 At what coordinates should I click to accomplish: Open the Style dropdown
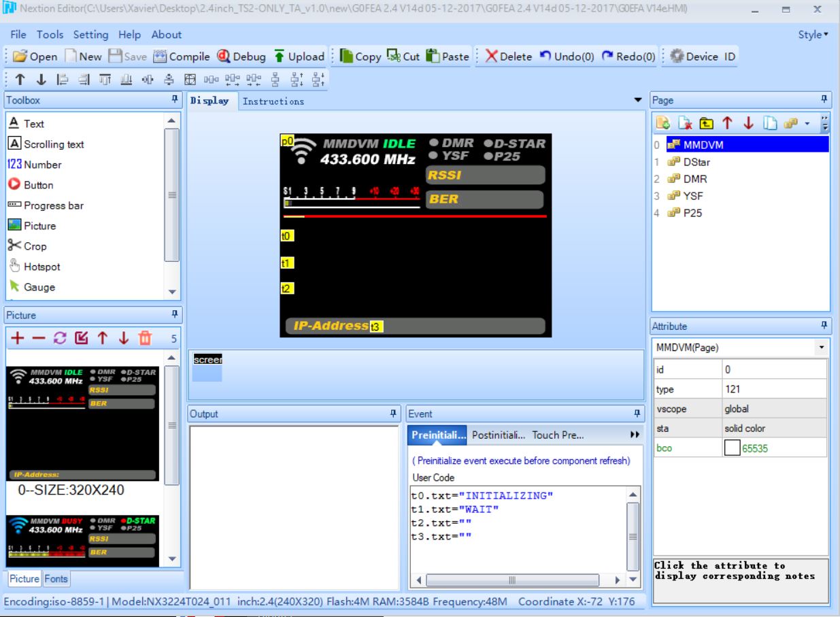[x=813, y=35]
